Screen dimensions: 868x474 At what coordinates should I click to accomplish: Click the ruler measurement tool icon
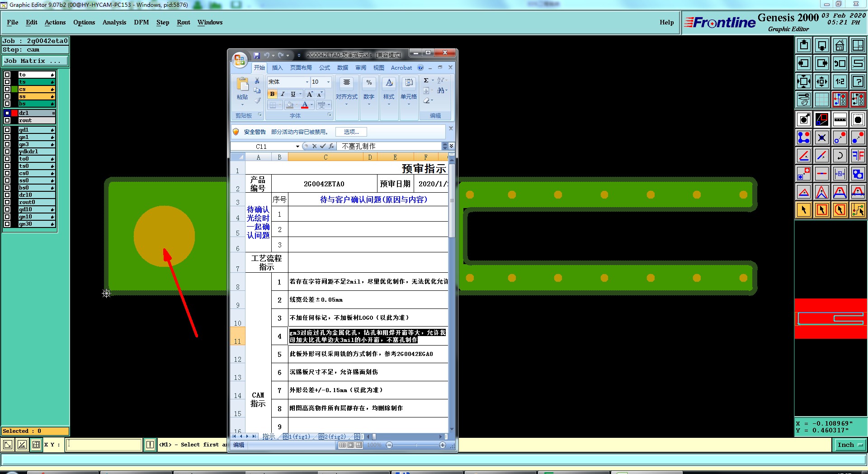840,120
